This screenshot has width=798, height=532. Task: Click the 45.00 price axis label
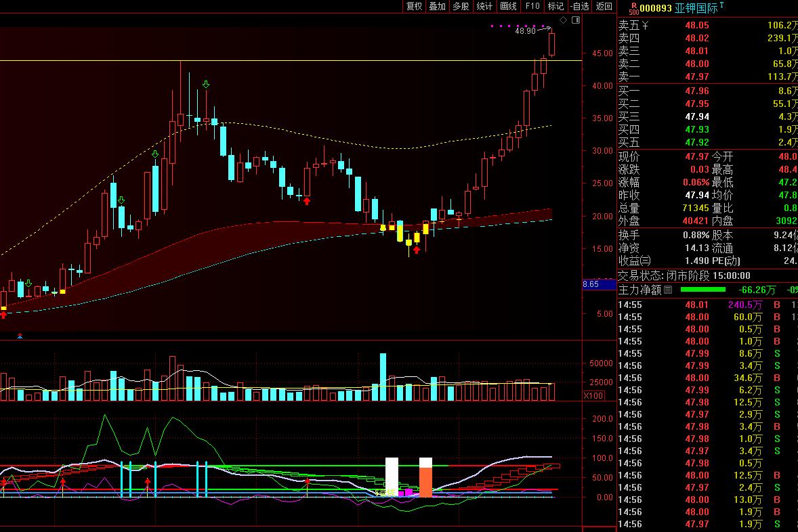603,53
